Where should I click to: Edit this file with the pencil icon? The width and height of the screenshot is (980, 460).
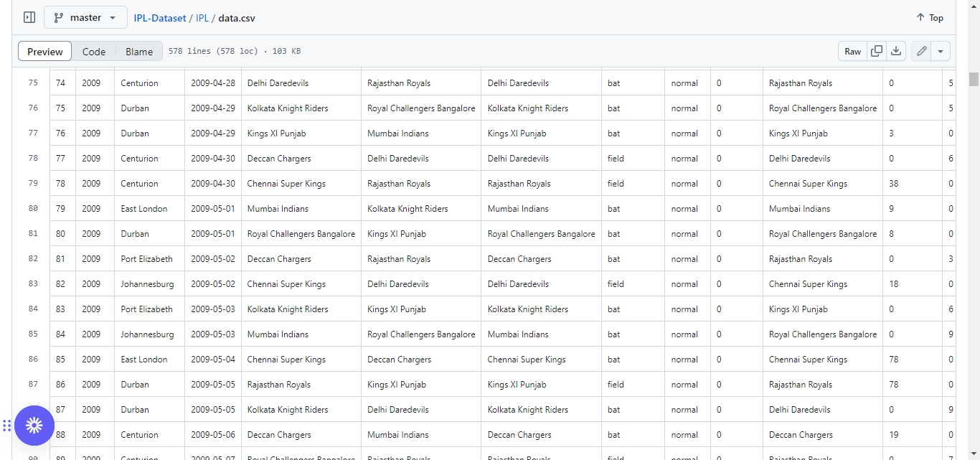[922, 51]
